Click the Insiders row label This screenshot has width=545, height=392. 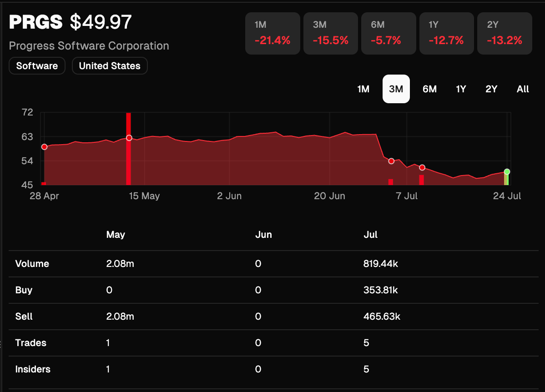coord(33,369)
